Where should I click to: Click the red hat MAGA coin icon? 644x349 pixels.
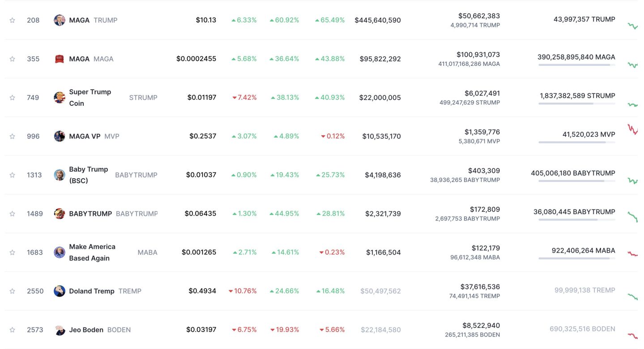coord(60,59)
